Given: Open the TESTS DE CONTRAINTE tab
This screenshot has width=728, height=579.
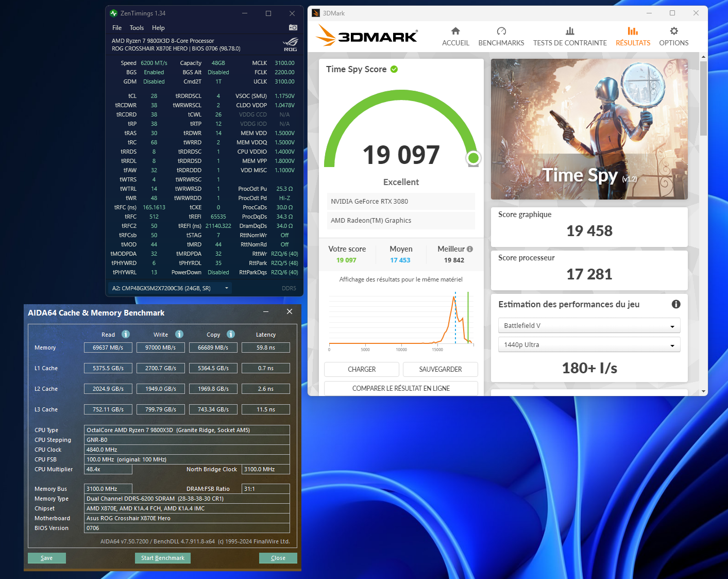Looking at the screenshot, I should pos(570,37).
